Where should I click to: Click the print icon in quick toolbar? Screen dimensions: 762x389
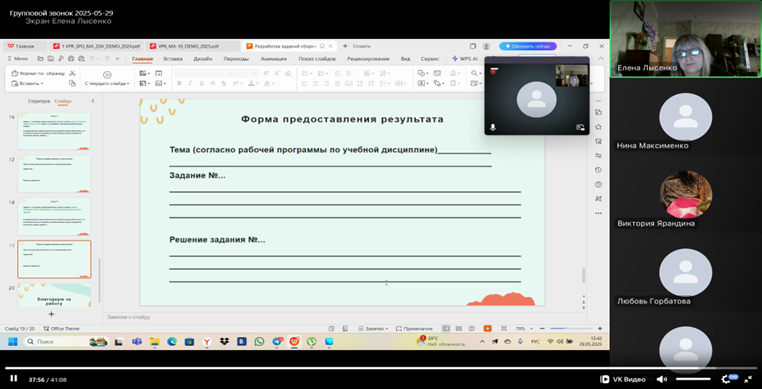tap(71, 59)
